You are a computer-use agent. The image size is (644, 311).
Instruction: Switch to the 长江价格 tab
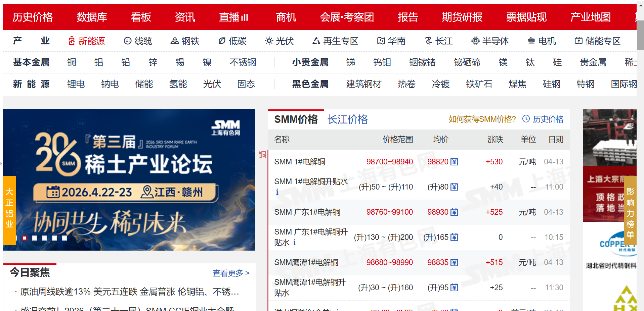tap(347, 119)
